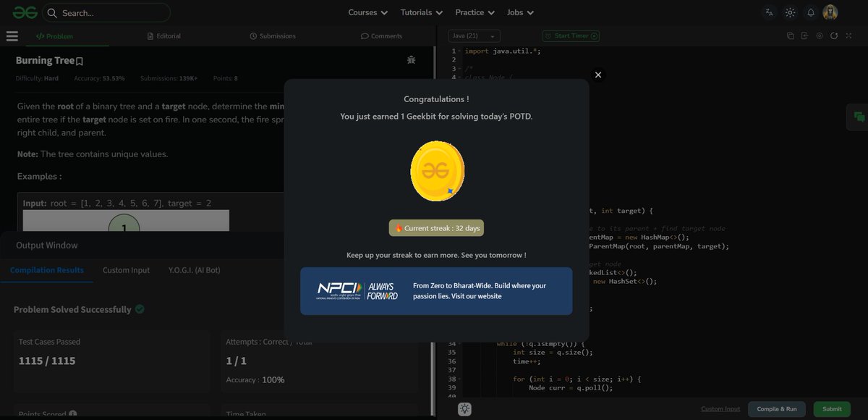This screenshot has width=868, height=420.
Task: Click the example tree image thumbnail
Action: coord(126,221)
